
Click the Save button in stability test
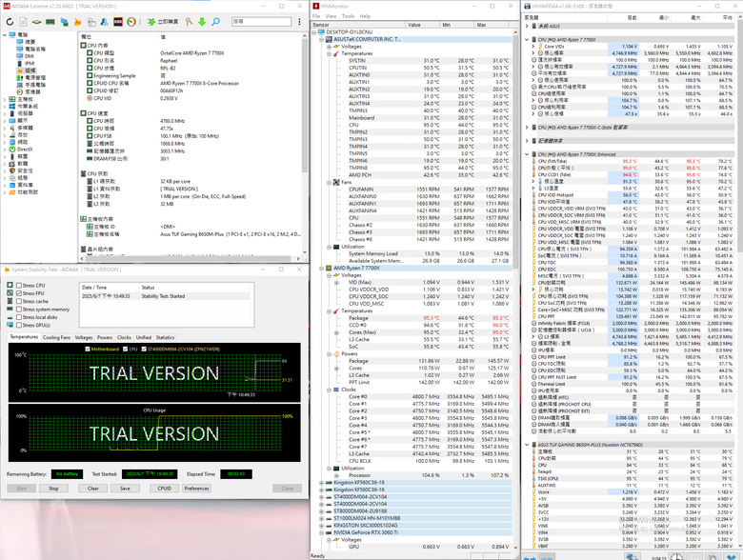tap(125, 489)
